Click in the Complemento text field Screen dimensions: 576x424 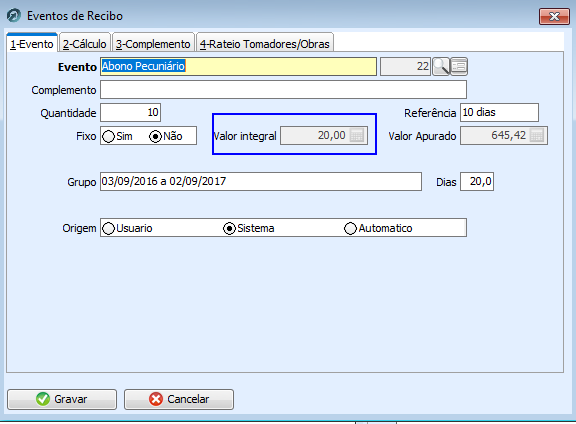[283, 90]
